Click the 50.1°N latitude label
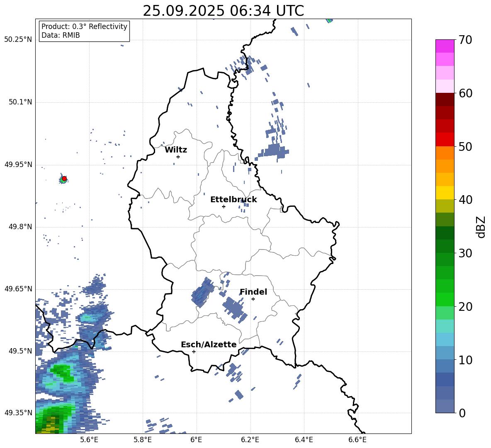Viewport: 491px width, 448px height. click(x=20, y=102)
